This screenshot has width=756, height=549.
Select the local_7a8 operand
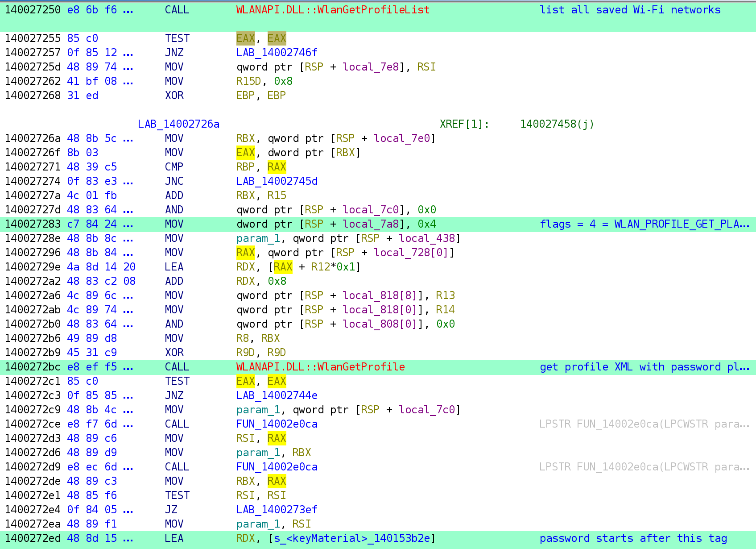370,224
